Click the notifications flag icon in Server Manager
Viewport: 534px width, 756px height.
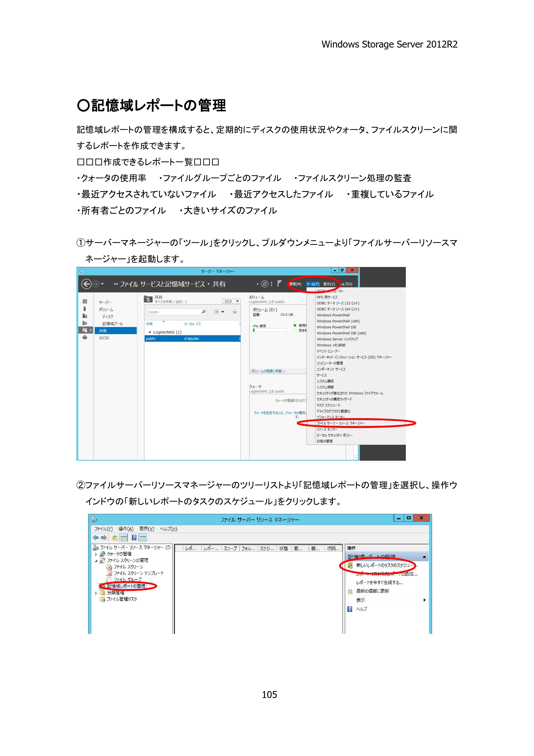coord(279,284)
